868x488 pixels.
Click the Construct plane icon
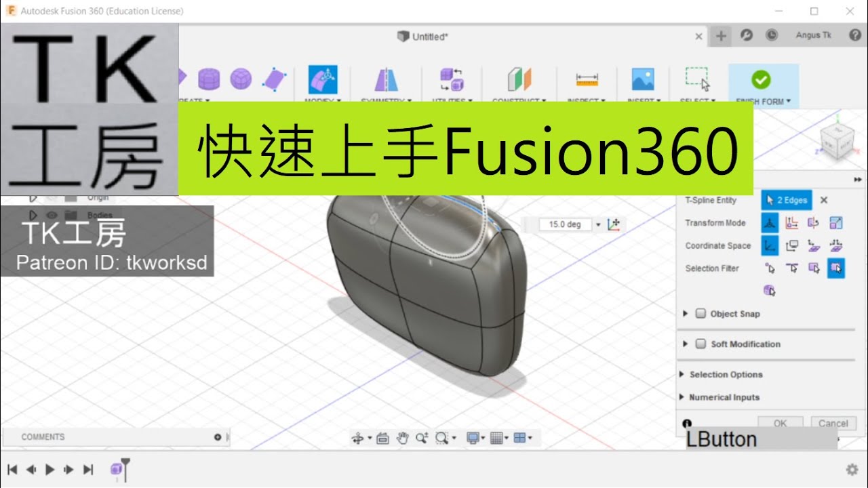519,79
